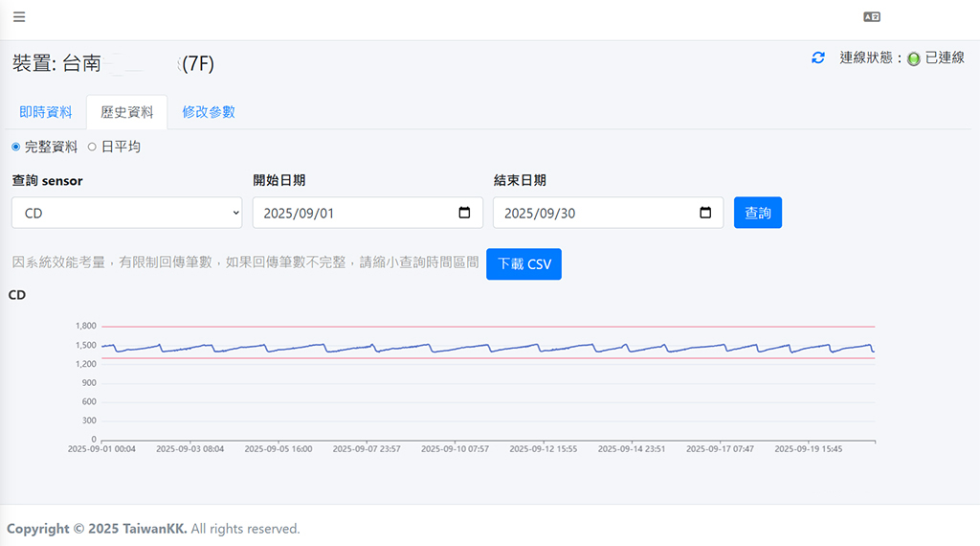Select the 完整資料 radio option
This screenshot has height=546, width=980.
[15, 147]
